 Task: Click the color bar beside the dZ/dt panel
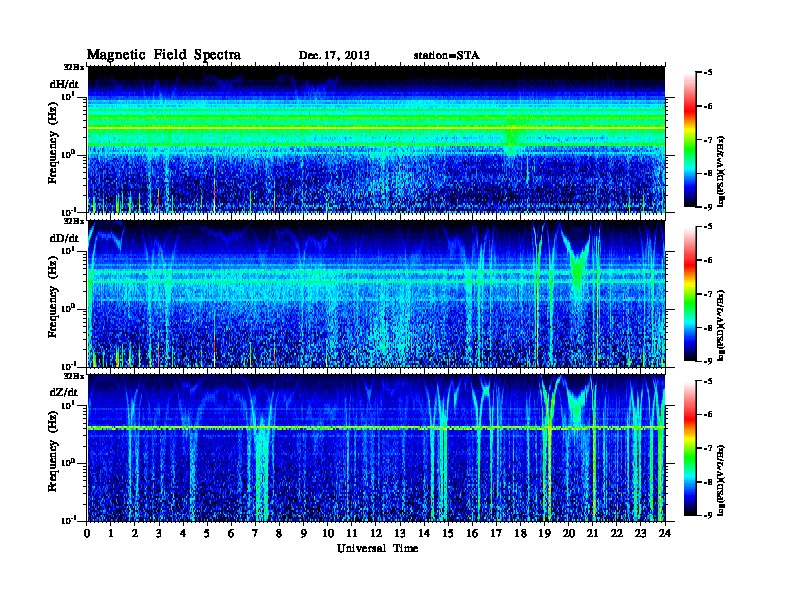(x=689, y=448)
